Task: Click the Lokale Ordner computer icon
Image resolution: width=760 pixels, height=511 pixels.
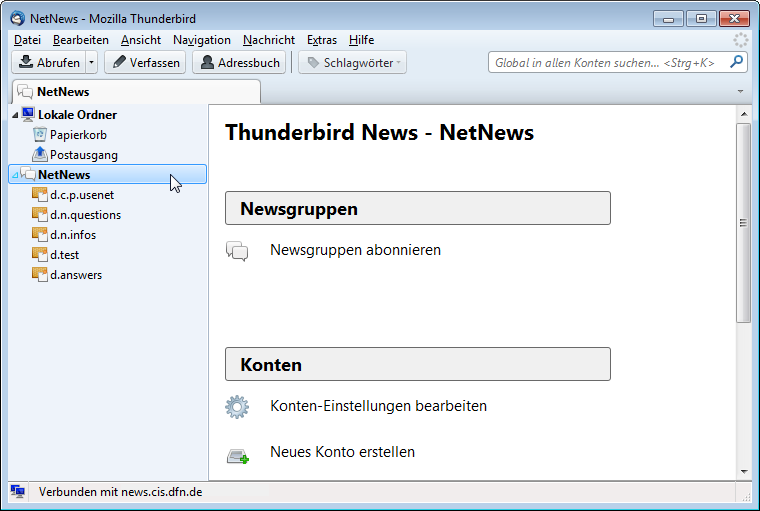Action: (28, 114)
